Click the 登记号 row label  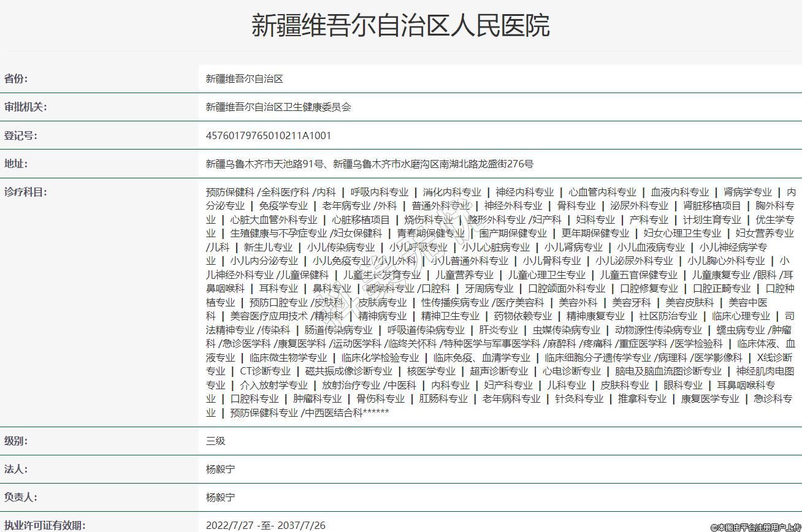(20, 135)
